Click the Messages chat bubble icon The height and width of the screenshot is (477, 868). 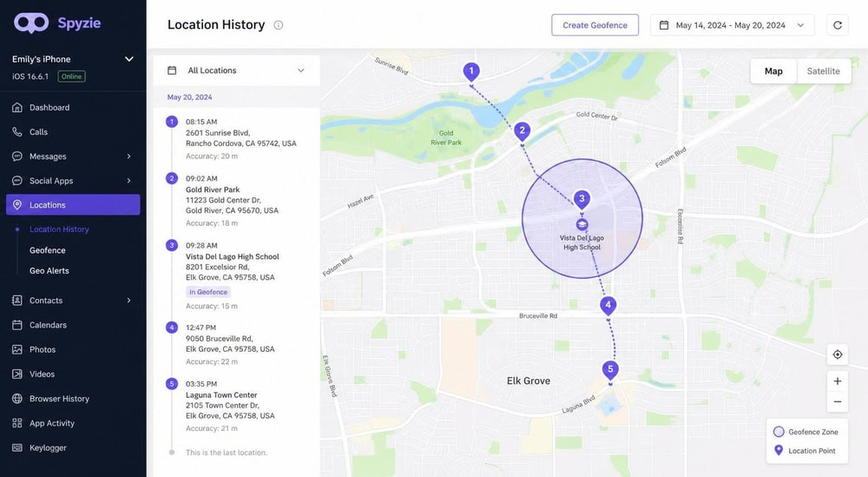17,156
